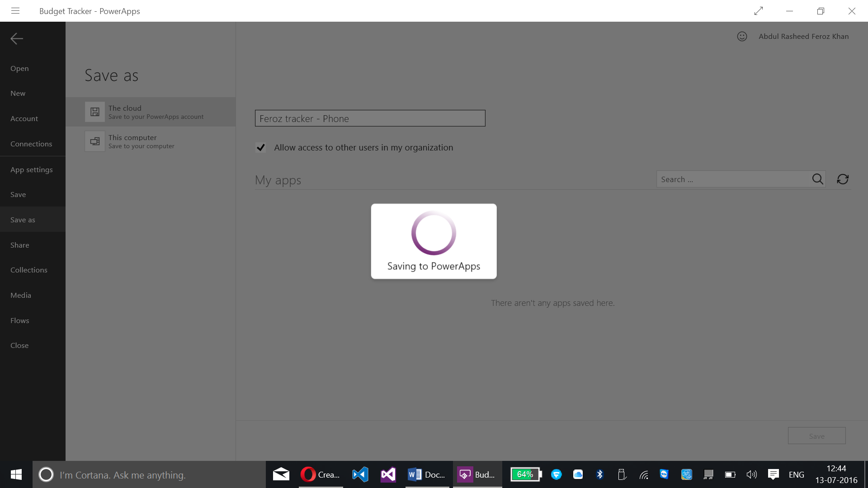Open Connections in the sidebar
Image resolution: width=868 pixels, height=488 pixels.
click(33, 144)
